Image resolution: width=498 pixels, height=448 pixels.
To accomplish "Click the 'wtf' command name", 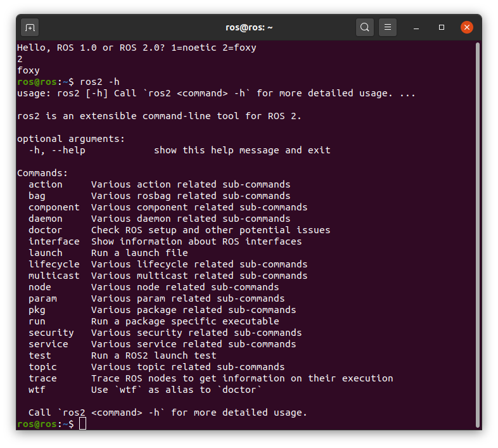I will pyautogui.click(x=37, y=390).
